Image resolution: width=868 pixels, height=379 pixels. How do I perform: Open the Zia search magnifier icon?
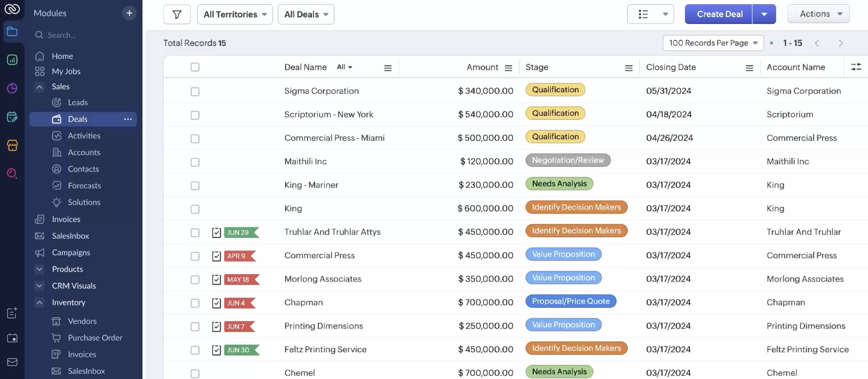[x=12, y=174]
